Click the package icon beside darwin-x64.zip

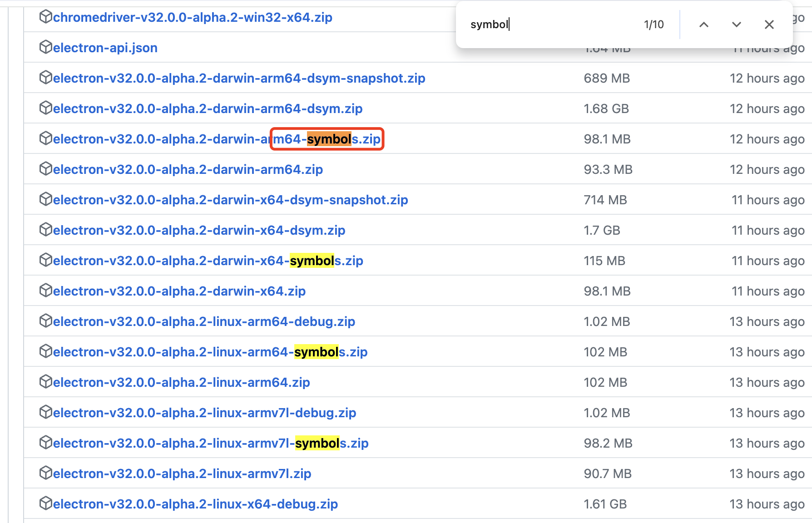(x=46, y=291)
